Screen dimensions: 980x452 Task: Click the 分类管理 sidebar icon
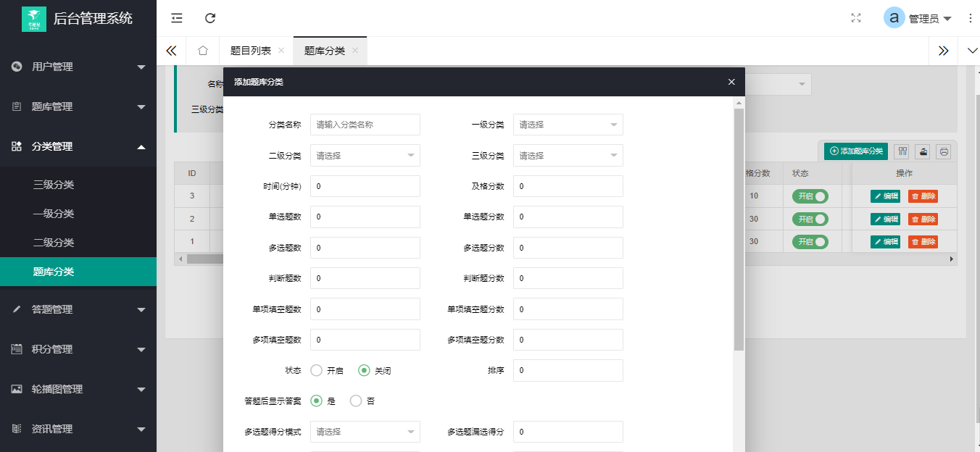pyautogui.click(x=17, y=146)
